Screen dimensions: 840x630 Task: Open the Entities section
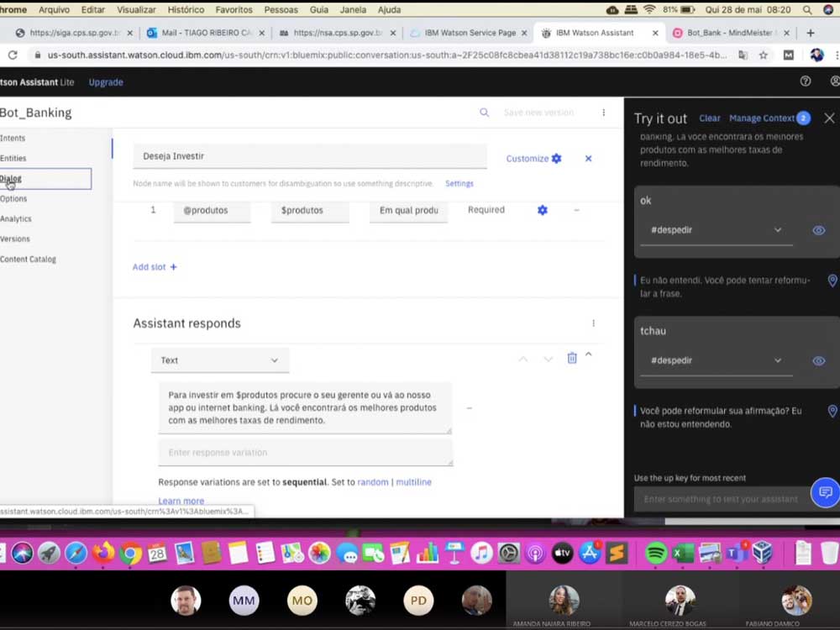(x=13, y=158)
